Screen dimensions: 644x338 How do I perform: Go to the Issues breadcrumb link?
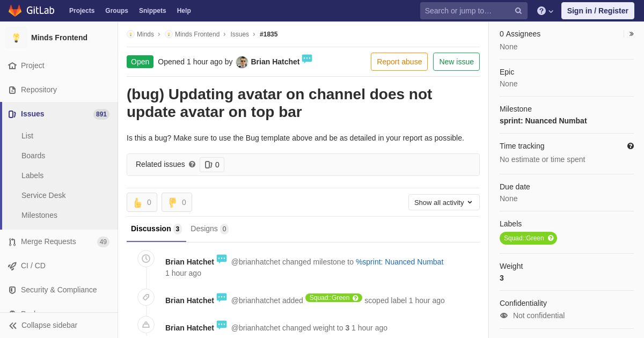click(x=239, y=34)
